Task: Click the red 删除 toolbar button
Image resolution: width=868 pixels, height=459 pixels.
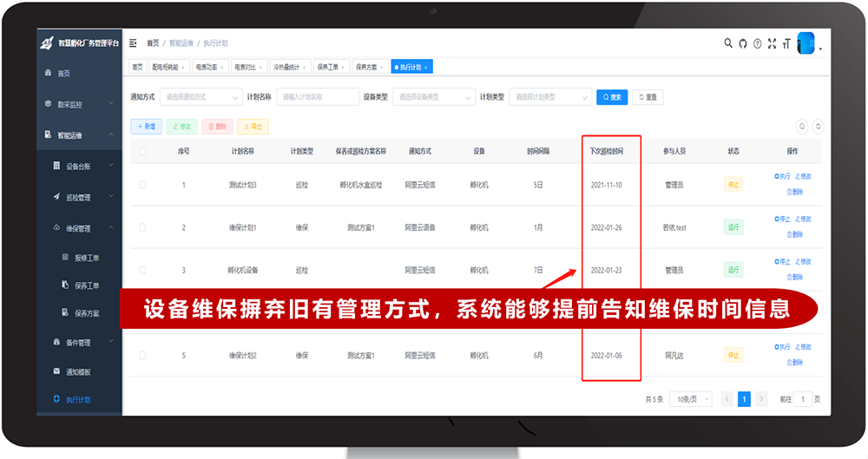Action: tap(217, 126)
